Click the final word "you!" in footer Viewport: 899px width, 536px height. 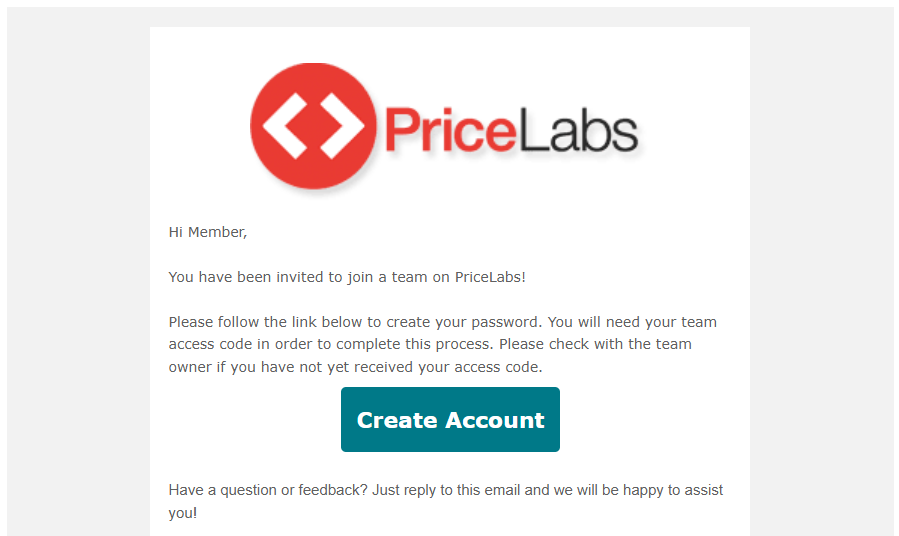click(183, 513)
